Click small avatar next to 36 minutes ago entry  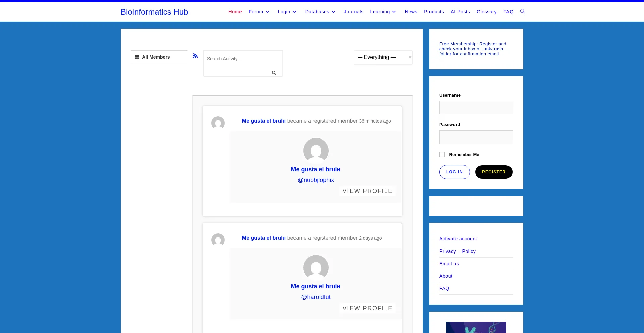coord(218,123)
